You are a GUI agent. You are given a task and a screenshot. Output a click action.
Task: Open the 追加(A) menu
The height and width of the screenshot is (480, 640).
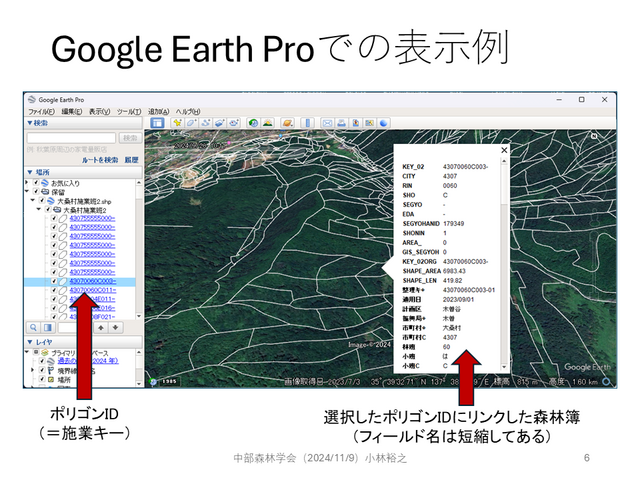[158, 111]
